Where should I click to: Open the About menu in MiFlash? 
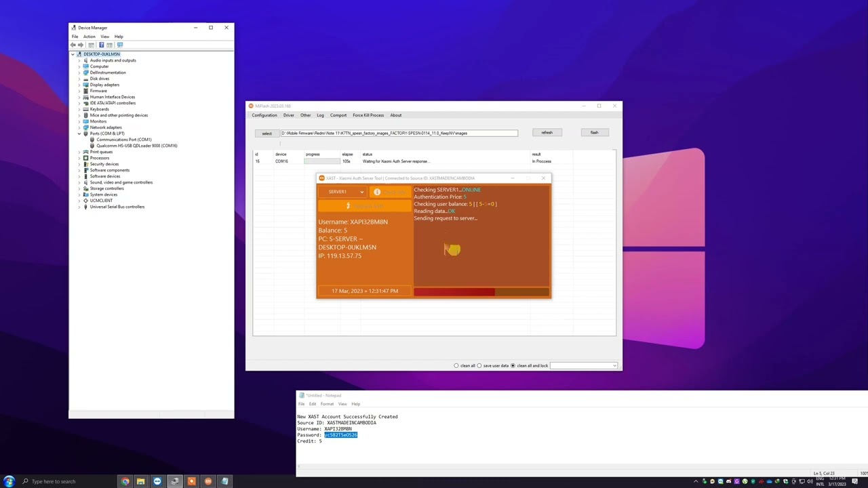396,115
